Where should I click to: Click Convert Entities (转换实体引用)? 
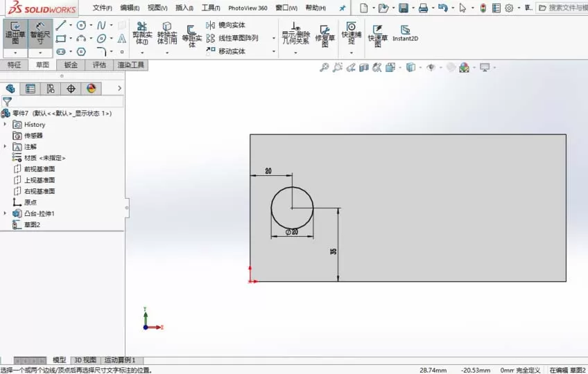167,33
